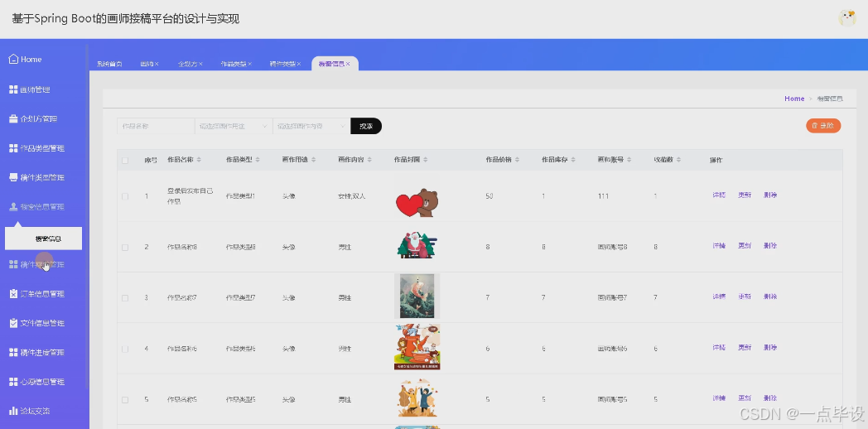Sort table by 作品库存 column arrows
This screenshot has height=429, width=868.
(573, 159)
